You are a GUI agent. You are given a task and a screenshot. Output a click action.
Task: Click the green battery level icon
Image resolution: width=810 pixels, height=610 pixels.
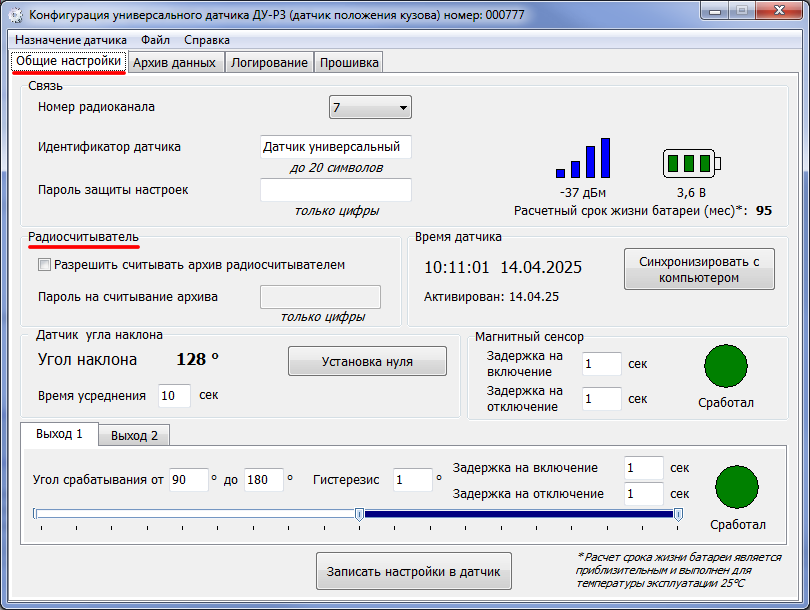pos(692,163)
